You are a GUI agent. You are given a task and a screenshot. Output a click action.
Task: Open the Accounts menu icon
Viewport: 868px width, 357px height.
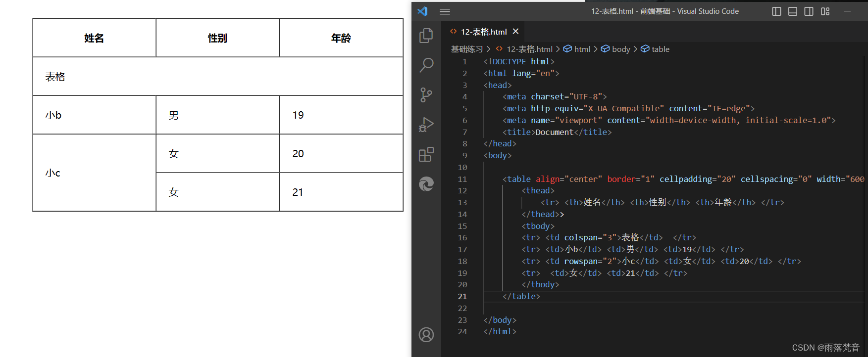pyautogui.click(x=426, y=335)
